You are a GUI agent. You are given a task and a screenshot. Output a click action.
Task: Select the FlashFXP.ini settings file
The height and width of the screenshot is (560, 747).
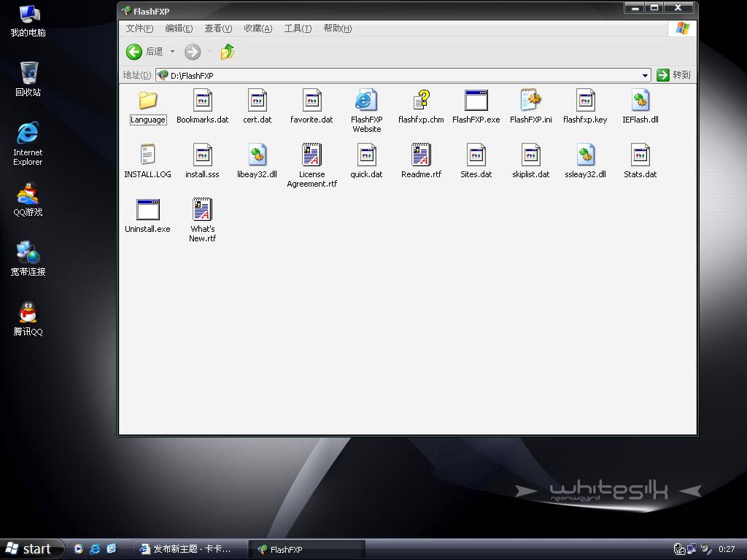pyautogui.click(x=530, y=101)
